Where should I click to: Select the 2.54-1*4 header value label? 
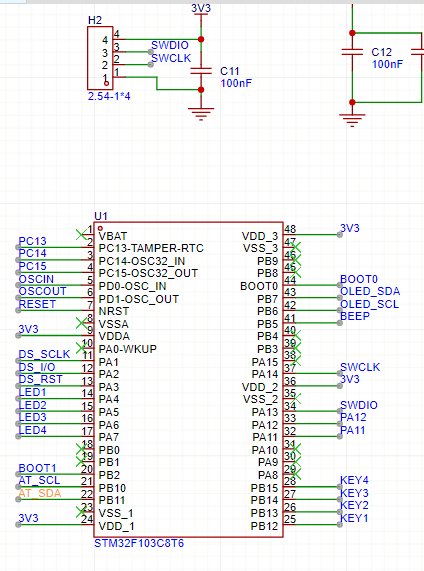109,96
